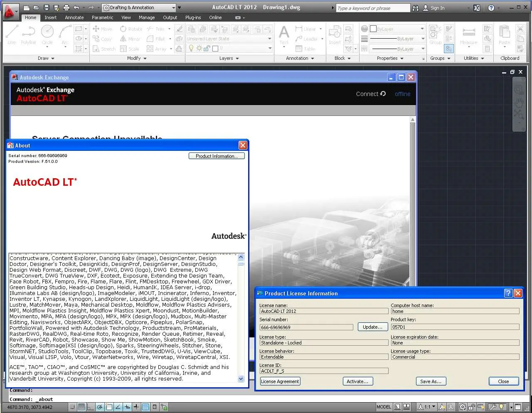Switch to the View ribbon tab
This screenshot has height=413, width=532.
point(126,17)
